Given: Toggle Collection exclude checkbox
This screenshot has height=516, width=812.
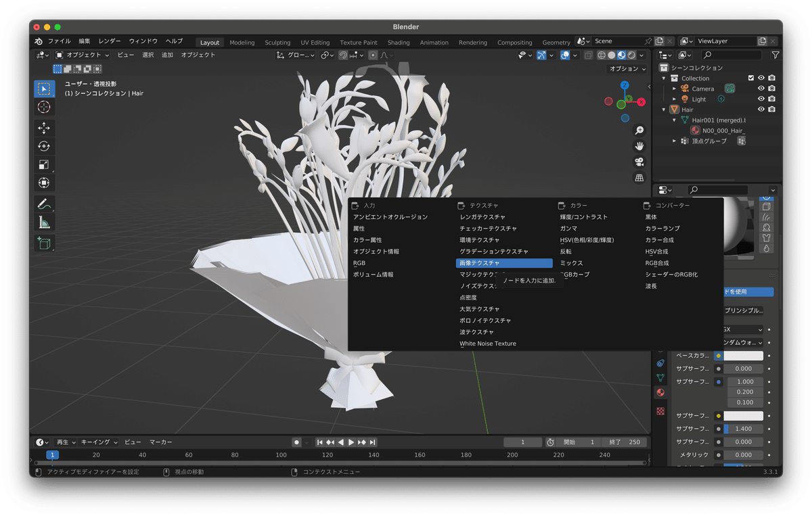Looking at the screenshot, I should pos(750,78).
